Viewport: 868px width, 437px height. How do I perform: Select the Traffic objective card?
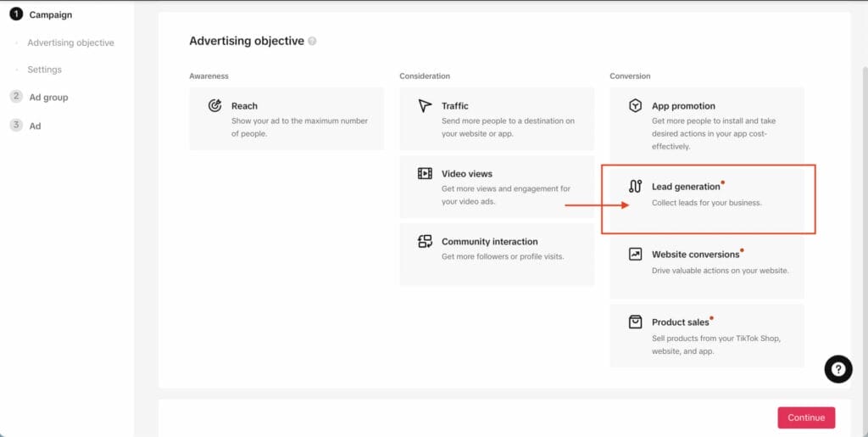[497, 119]
